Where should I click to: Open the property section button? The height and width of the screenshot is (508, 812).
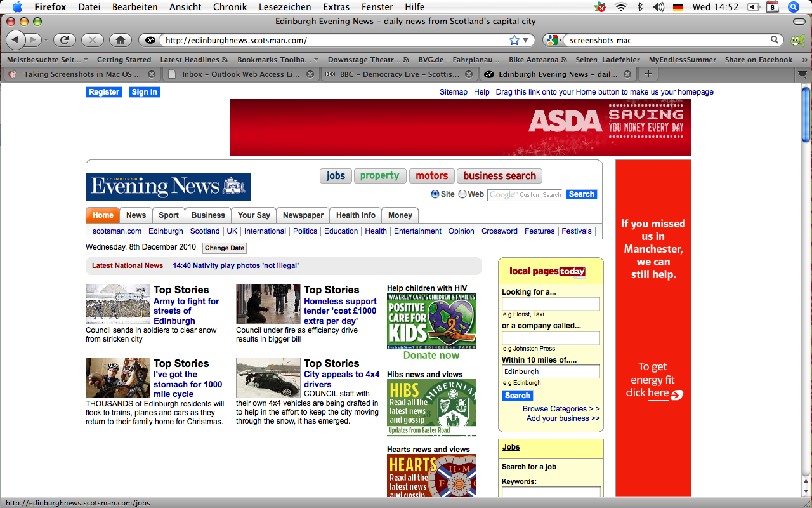[x=380, y=176]
